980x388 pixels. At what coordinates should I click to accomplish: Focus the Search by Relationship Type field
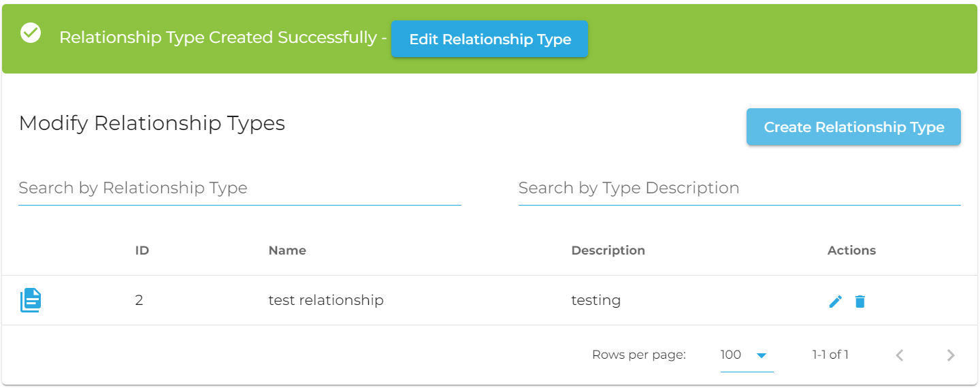240,189
